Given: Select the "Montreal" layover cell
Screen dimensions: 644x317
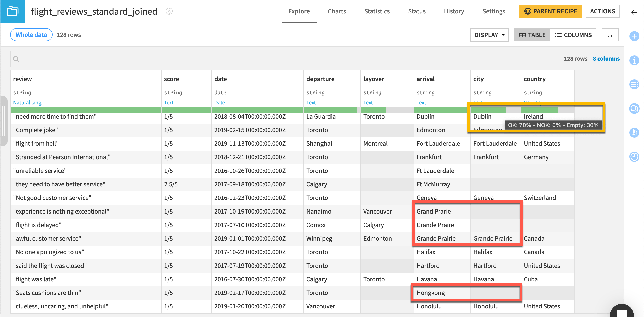Looking at the screenshot, I should pyautogui.click(x=387, y=143).
